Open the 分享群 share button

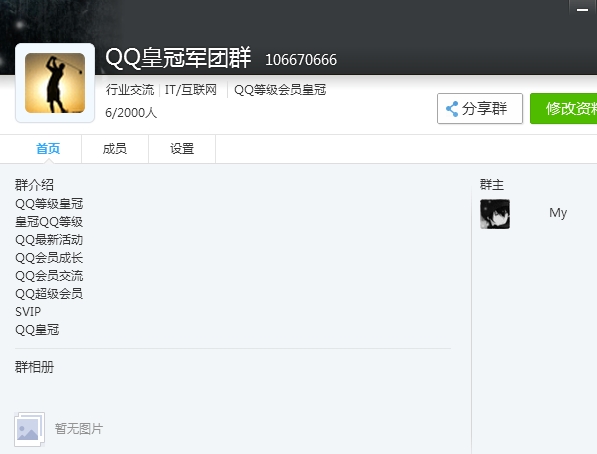click(480, 109)
